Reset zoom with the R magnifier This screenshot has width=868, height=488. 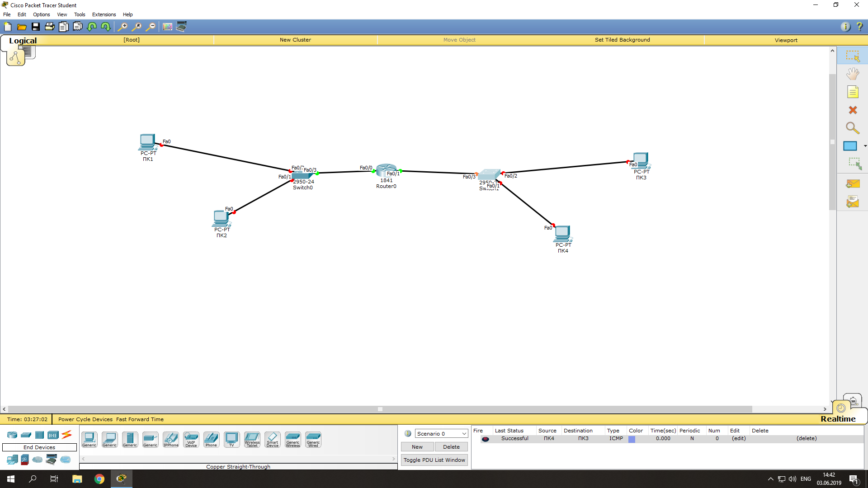coord(136,27)
